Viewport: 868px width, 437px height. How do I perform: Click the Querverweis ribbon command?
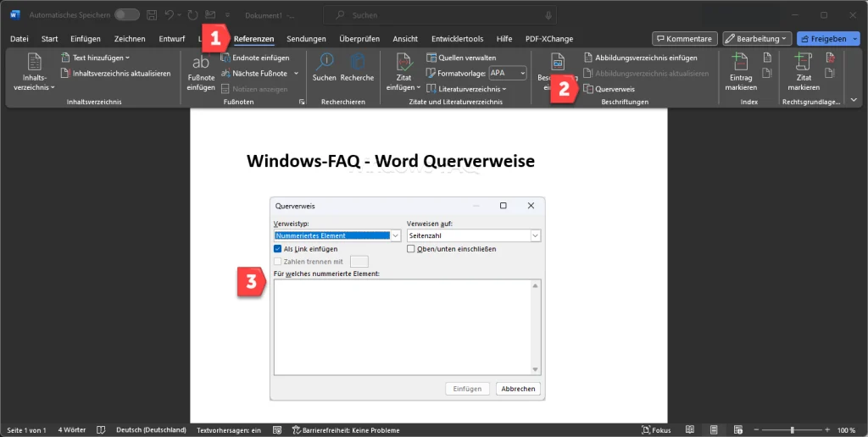tap(609, 89)
